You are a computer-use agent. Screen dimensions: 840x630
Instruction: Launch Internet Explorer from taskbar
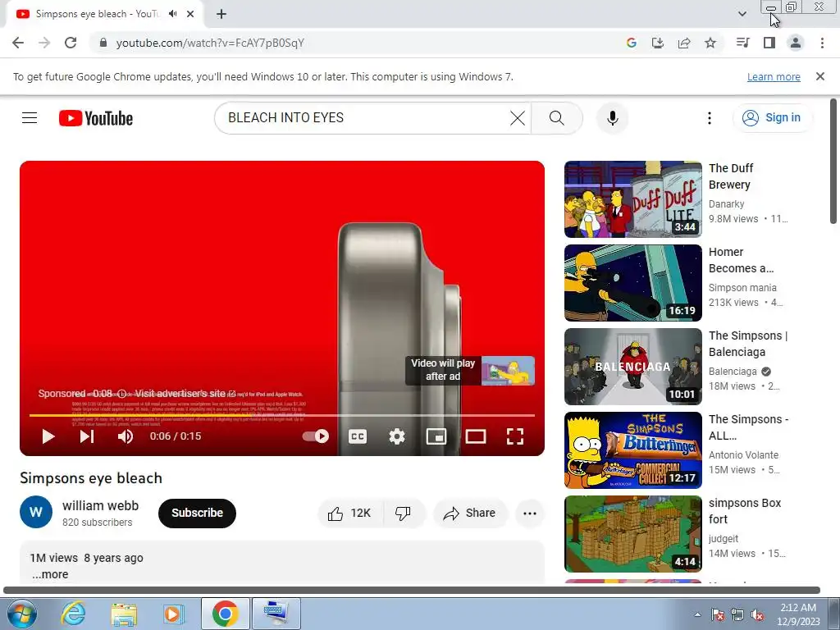(73, 614)
